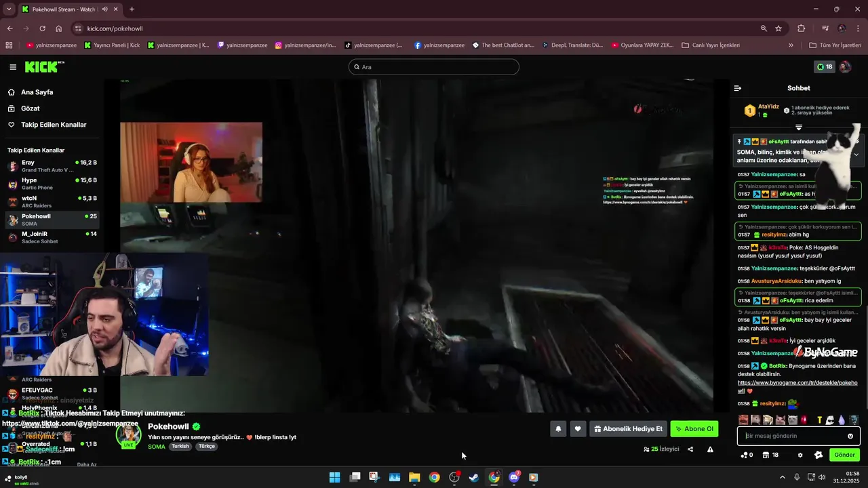868x488 pixels.
Task: Click the Ara search field
Action: (434, 67)
